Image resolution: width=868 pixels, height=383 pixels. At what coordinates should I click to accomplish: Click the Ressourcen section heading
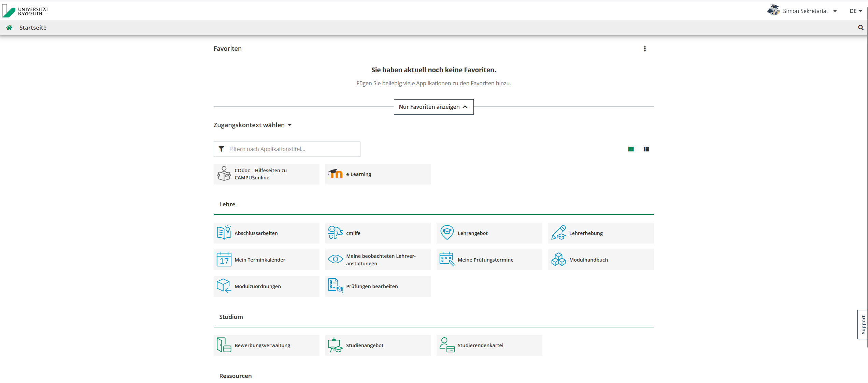(x=236, y=376)
